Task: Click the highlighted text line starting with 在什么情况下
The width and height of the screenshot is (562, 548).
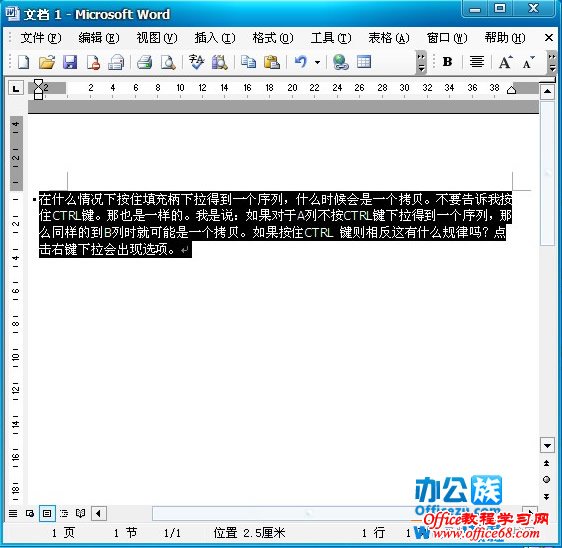Action: coord(276,199)
